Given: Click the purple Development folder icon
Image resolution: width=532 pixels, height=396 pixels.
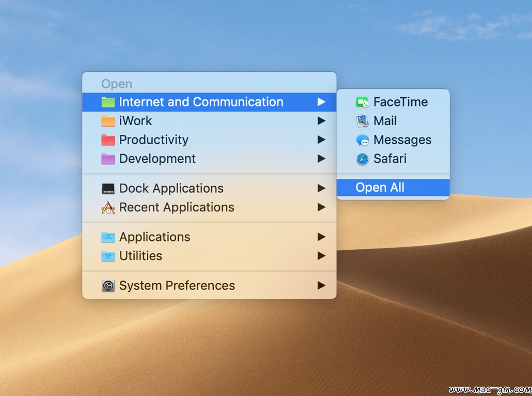Looking at the screenshot, I should pos(108,159).
